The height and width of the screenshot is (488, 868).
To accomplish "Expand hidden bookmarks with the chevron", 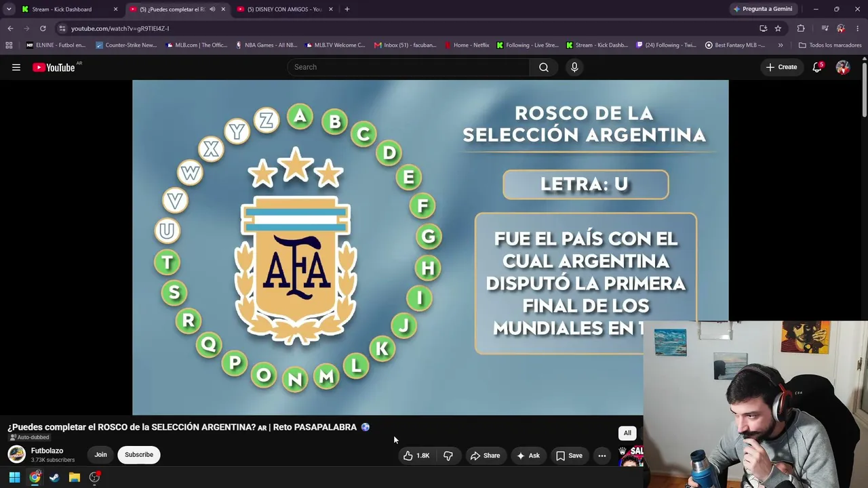I will tap(781, 45).
